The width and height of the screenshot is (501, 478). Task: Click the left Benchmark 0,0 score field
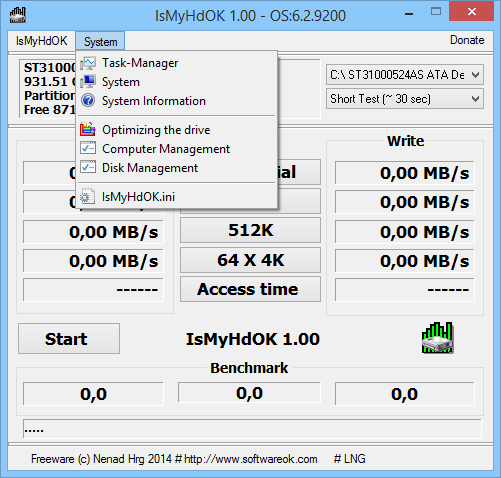(93, 394)
